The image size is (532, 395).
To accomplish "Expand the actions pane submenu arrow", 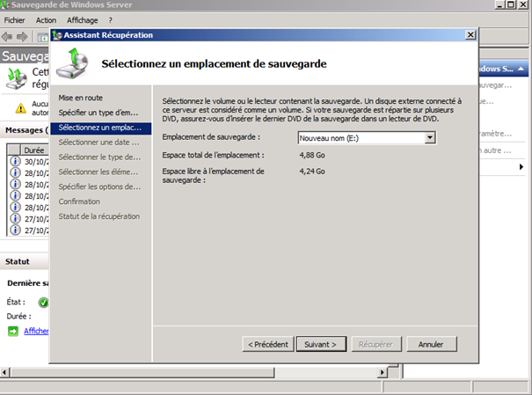I will point(521,166).
